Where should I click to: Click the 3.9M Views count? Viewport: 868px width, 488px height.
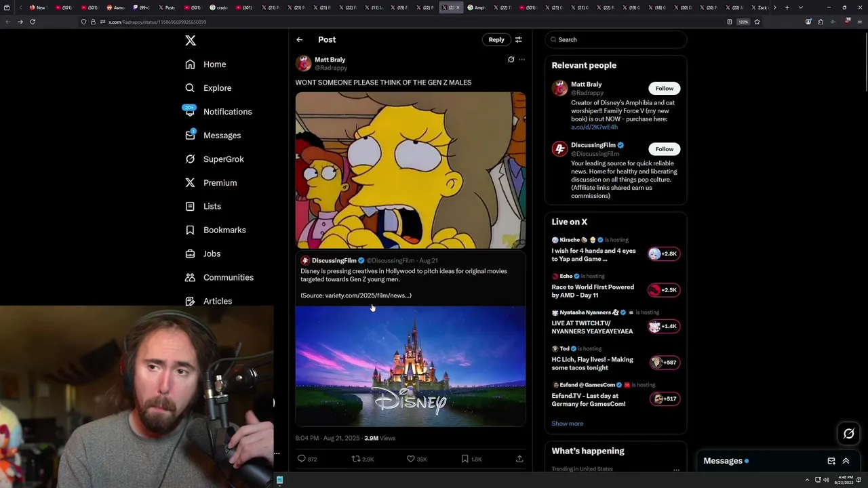(x=380, y=439)
